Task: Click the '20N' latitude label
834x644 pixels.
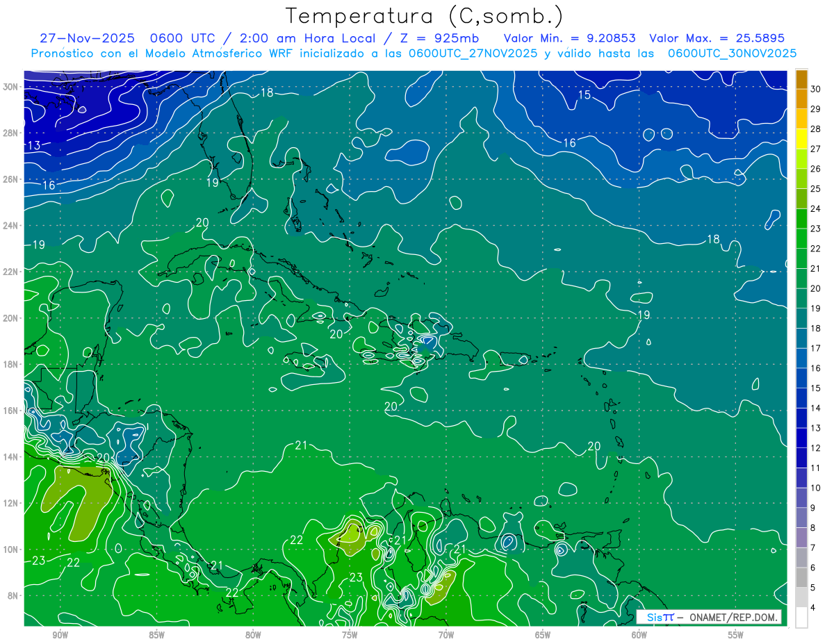Action: pyautogui.click(x=10, y=317)
